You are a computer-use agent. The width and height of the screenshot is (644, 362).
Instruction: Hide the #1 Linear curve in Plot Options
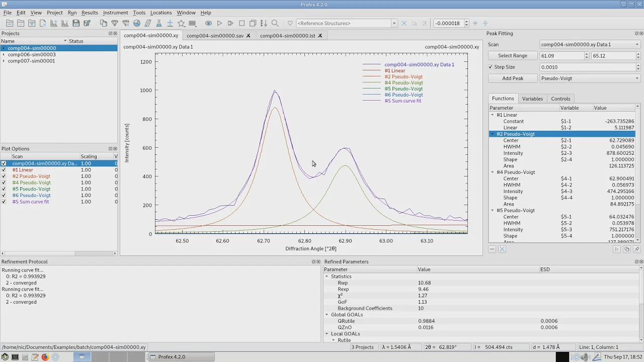(x=4, y=170)
